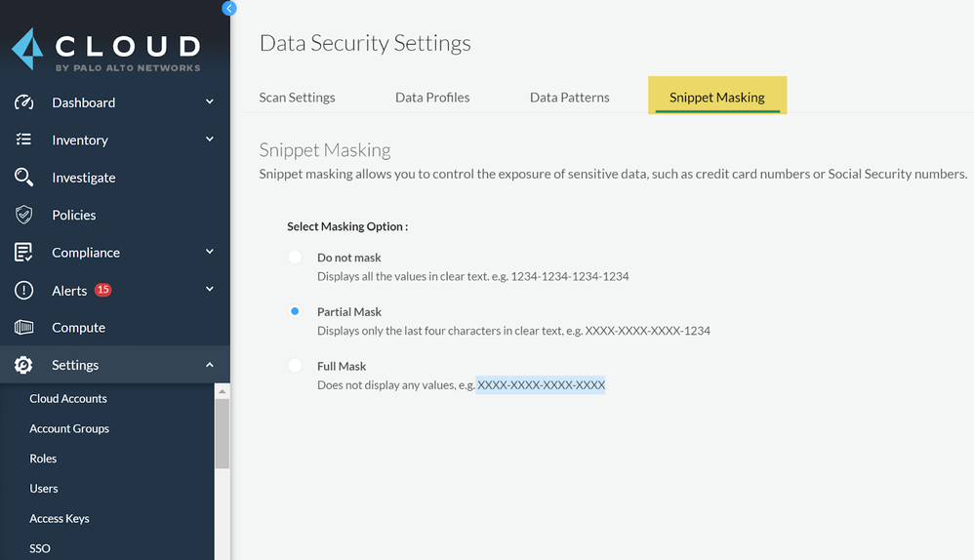Viewport: 974px width, 560px height.
Task: Choose the Full Mask radio button
Action: coord(295,366)
